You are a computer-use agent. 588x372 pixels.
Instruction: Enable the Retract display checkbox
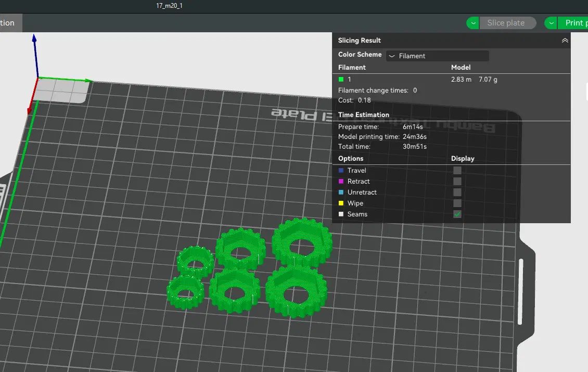tap(457, 181)
